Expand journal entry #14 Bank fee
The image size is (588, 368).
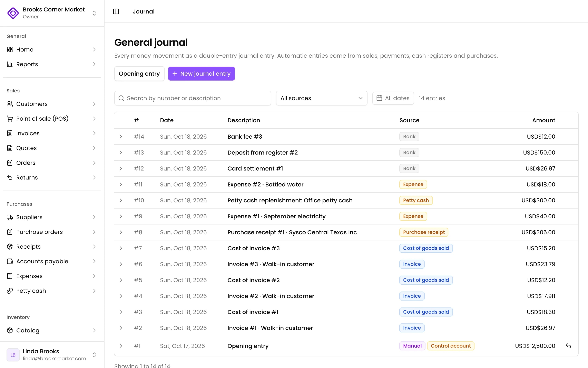pos(121,137)
